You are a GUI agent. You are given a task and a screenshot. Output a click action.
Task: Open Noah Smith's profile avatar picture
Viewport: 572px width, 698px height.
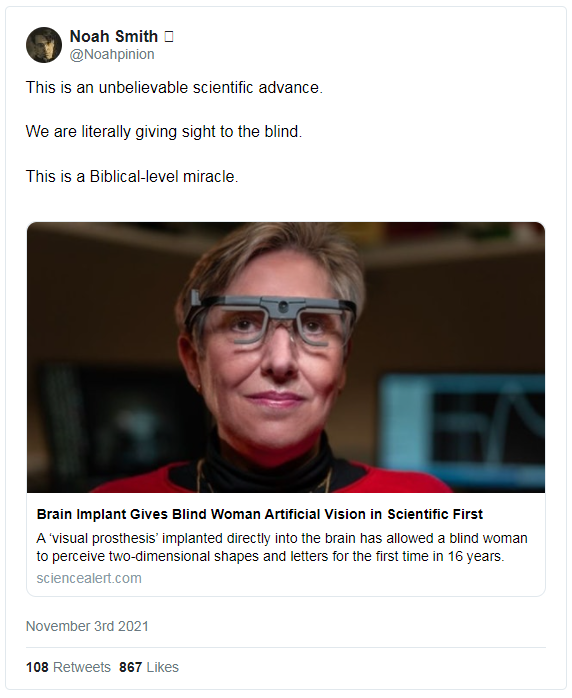click(44, 45)
